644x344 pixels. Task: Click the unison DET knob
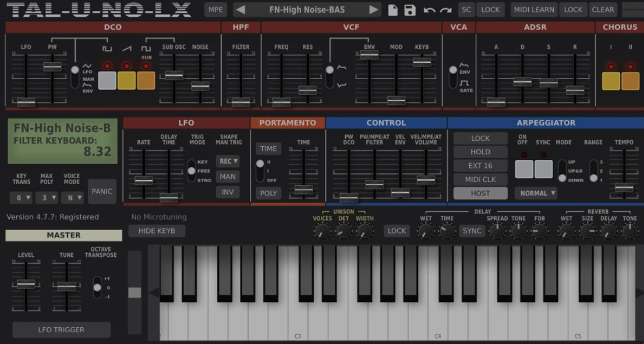point(344,232)
